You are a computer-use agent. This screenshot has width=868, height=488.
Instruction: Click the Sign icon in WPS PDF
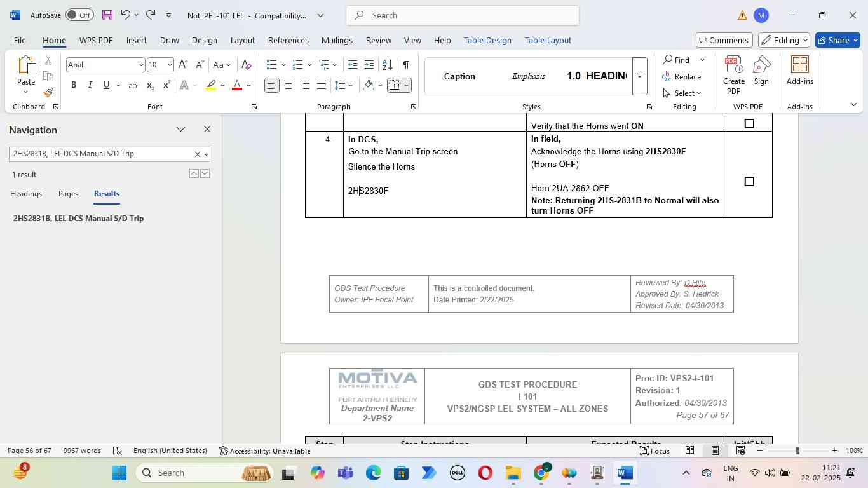[761, 70]
